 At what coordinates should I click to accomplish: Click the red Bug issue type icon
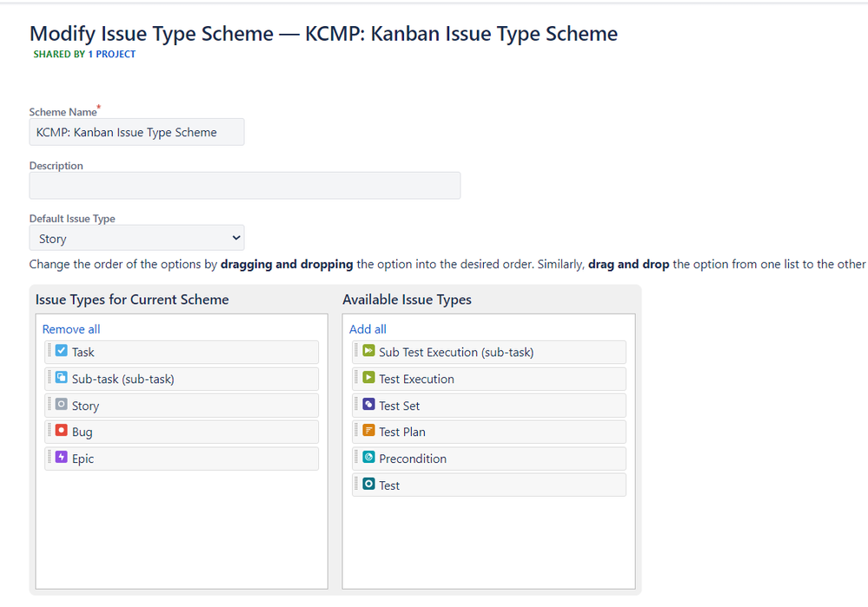pos(60,432)
